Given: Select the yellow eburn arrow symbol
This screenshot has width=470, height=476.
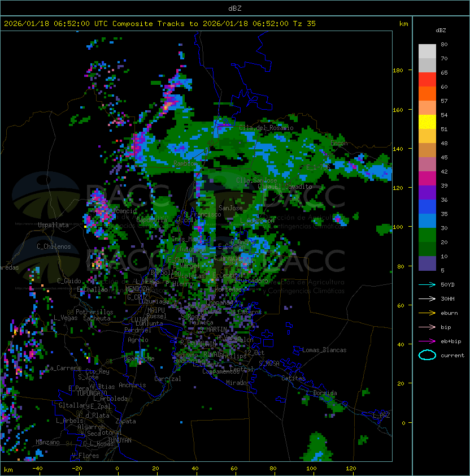Looking at the screenshot, I should (427, 313).
